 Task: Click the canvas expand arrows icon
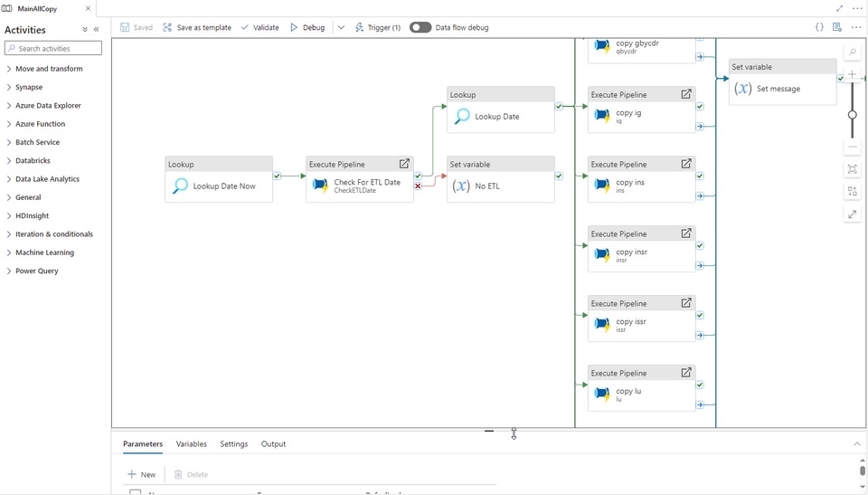click(x=853, y=214)
